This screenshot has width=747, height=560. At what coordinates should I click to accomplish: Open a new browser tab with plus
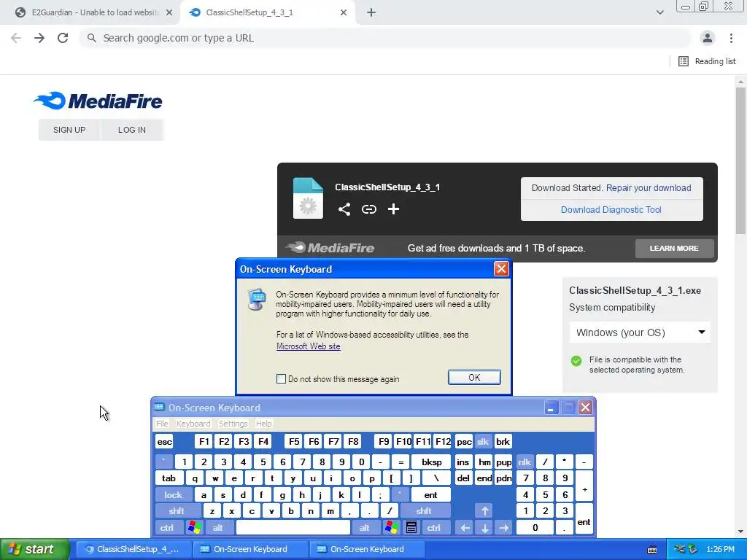371,12
